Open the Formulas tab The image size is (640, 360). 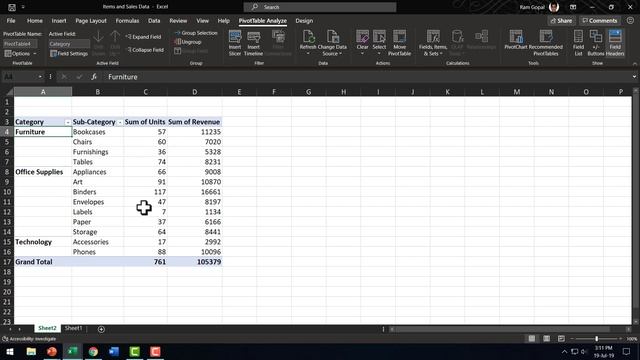tap(127, 21)
